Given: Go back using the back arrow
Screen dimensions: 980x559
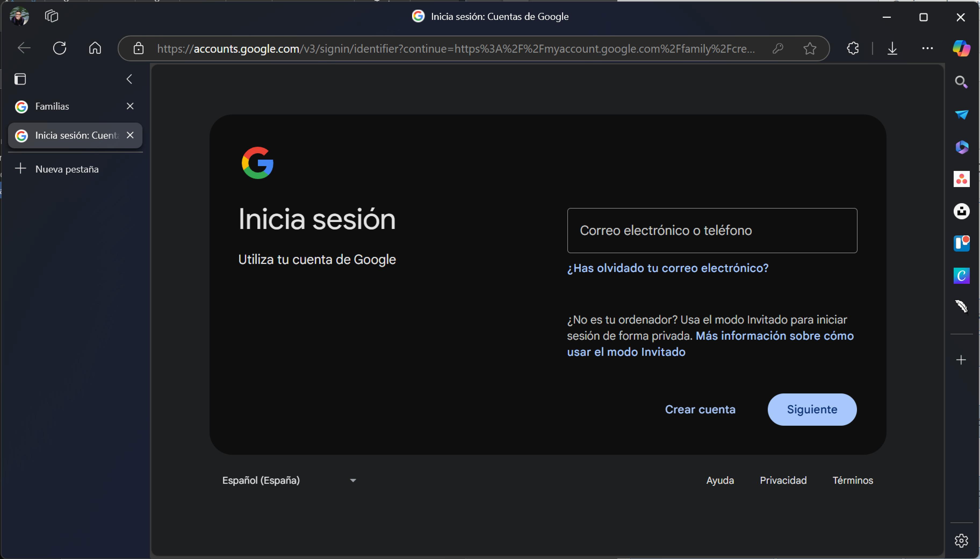Looking at the screenshot, I should coord(24,48).
